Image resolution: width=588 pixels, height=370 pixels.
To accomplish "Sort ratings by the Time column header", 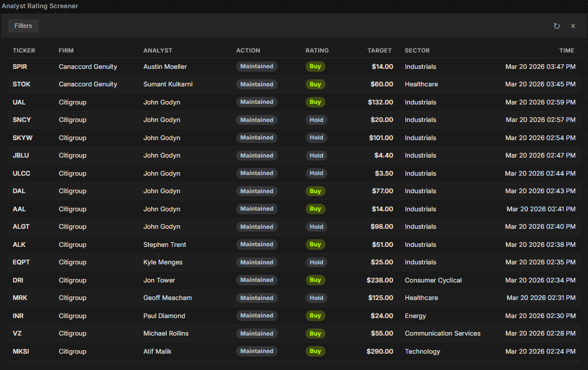I will [x=566, y=51].
